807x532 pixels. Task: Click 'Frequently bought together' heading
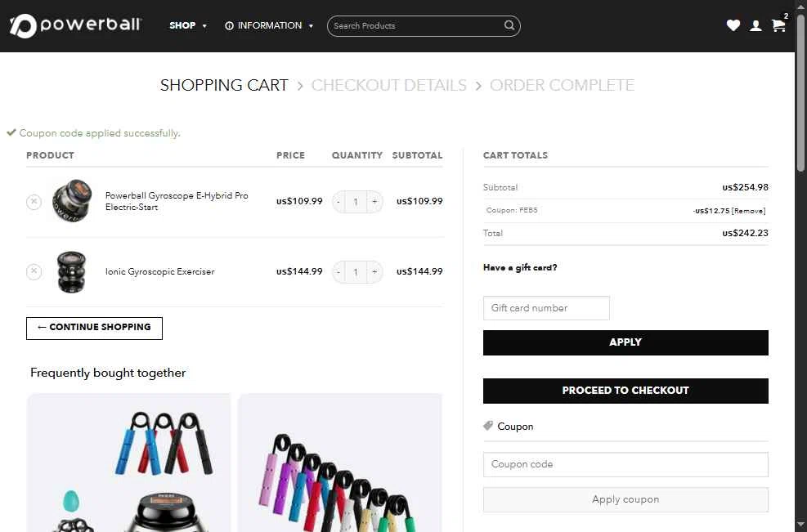tap(108, 373)
